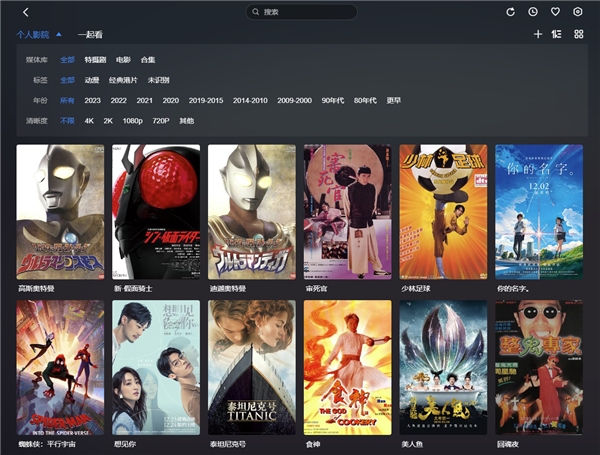Select 全部 in 标签 row
Viewport: 600px width, 455px height.
point(67,80)
